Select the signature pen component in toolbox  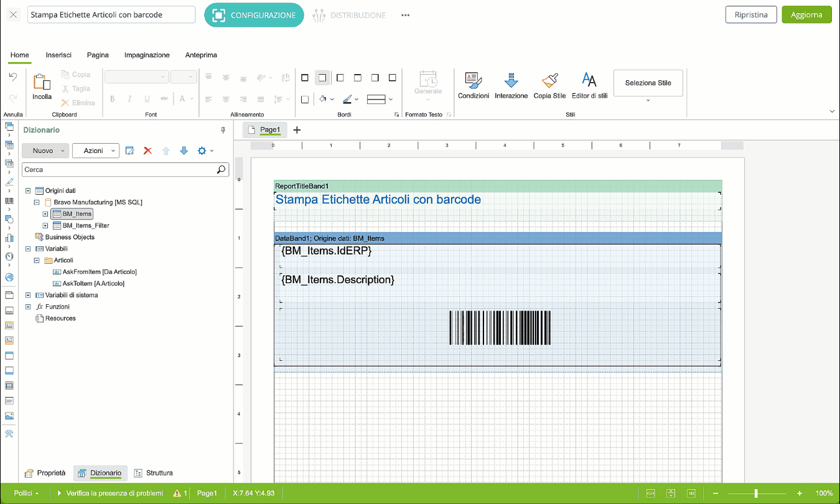[x=9, y=182]
